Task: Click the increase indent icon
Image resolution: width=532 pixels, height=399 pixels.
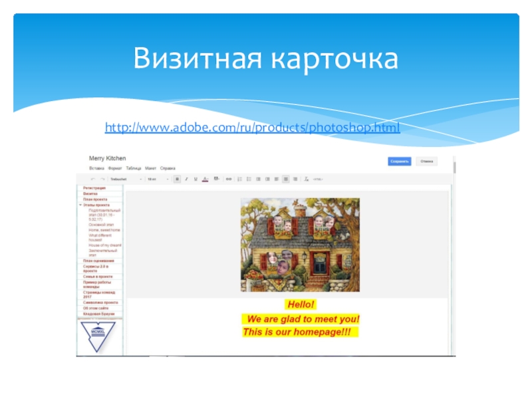Action: [267, 179]
